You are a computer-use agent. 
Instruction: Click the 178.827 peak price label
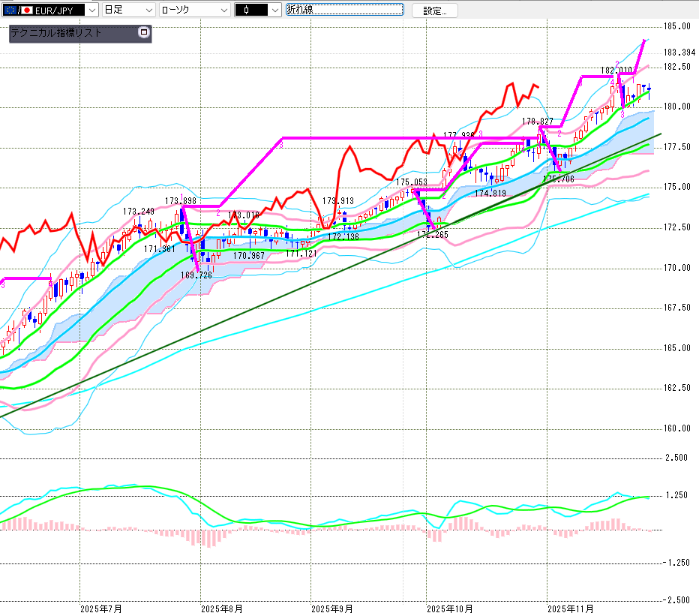(x=538, y=121)
